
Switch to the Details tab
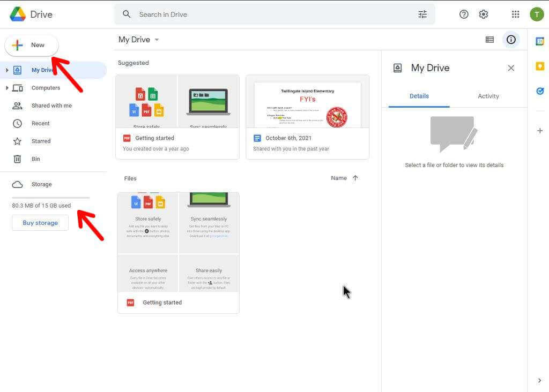pyautogui.click(x=419, y=96)
